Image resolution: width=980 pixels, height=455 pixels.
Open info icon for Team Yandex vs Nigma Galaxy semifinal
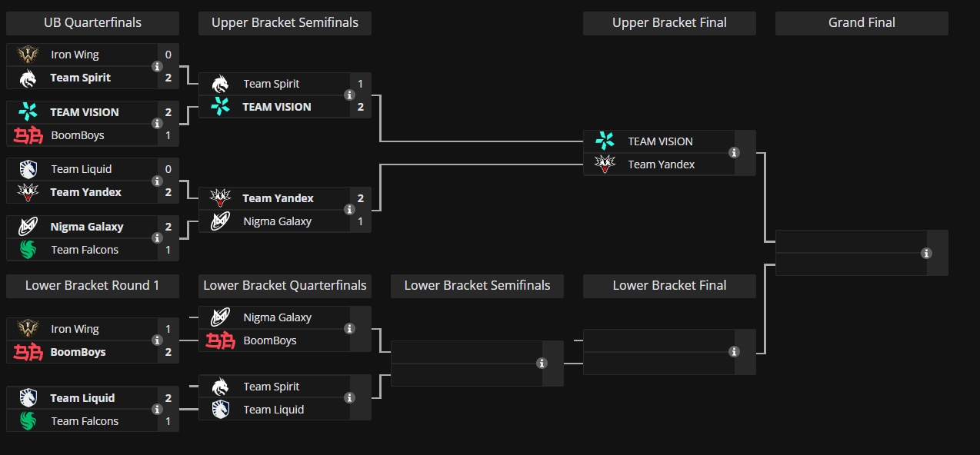click(349, 210)
